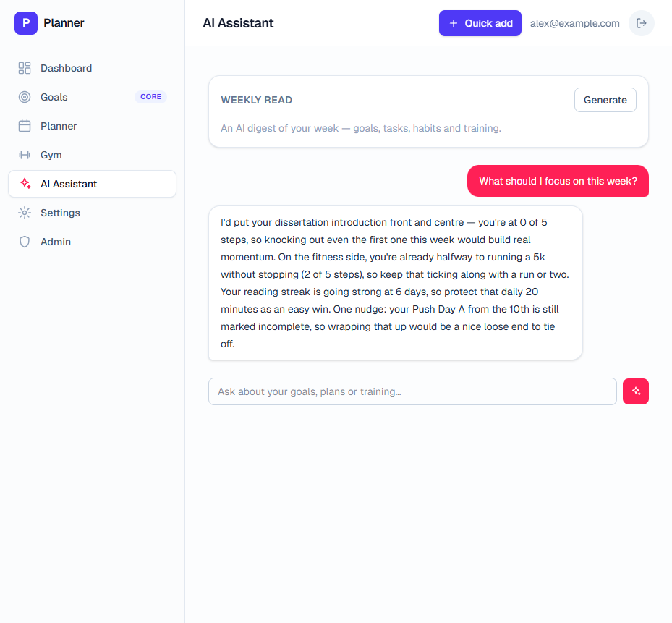This screenshot has width=672, height=623.
Task: Send message with sparkle button
Action: pyautogui.click(x=636, y=391)
